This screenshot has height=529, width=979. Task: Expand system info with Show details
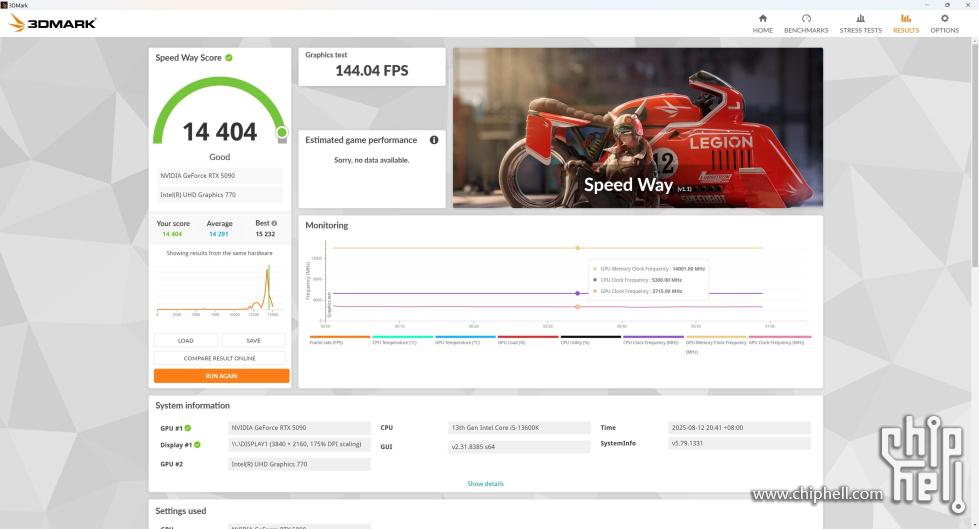click(485, 483)
